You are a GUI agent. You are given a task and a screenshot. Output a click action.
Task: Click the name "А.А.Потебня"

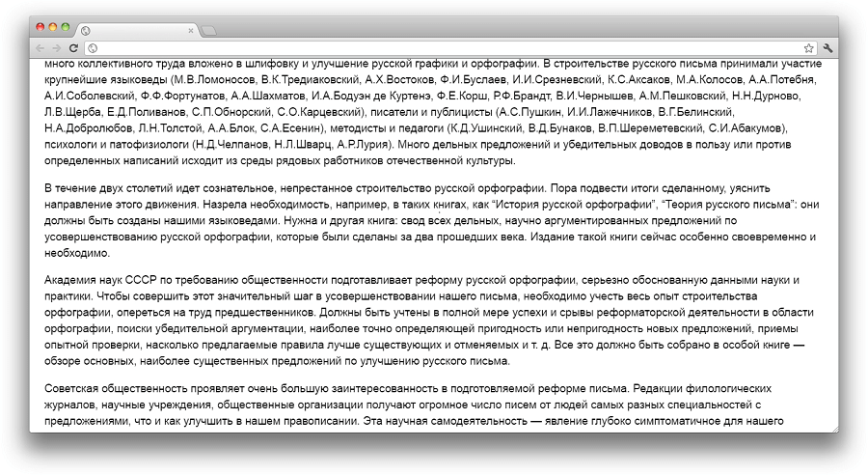coord(781,79)
